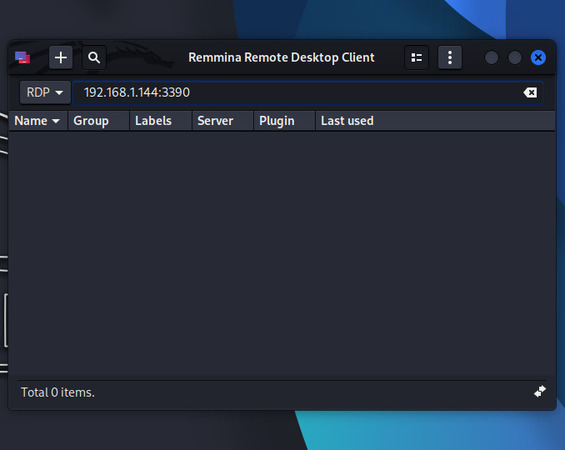Viewport: 565px width, 450px height.
Task: Click the multi-password changer icon in the status bar
Action: (540, 391)
